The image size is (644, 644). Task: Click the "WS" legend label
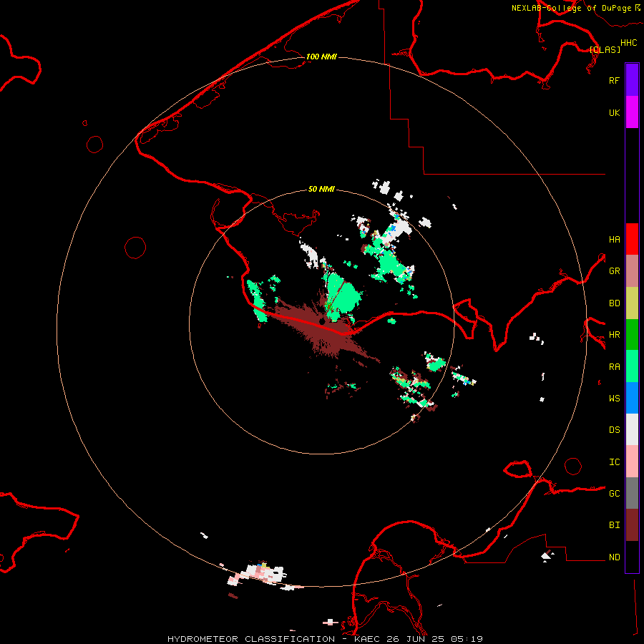(x=614, y=399)
